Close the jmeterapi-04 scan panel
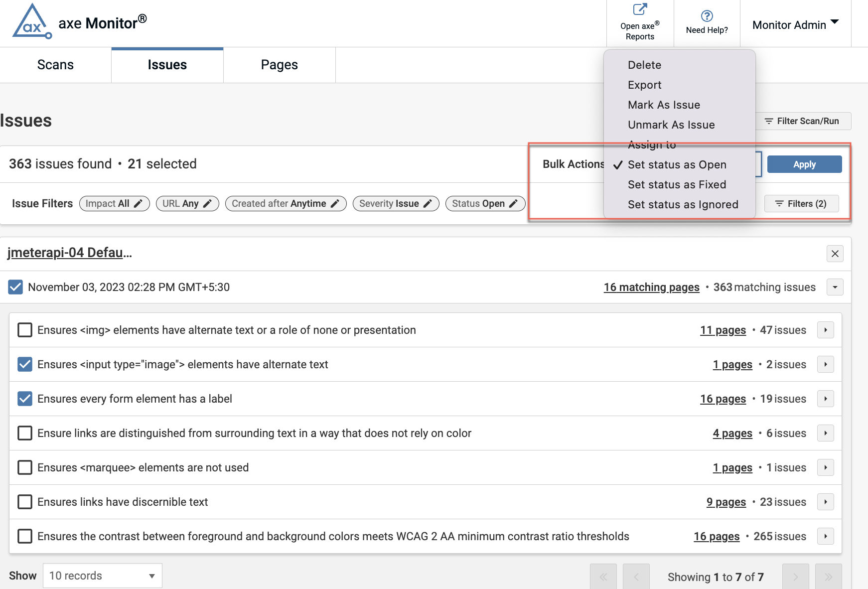 (x=835, y=254)
